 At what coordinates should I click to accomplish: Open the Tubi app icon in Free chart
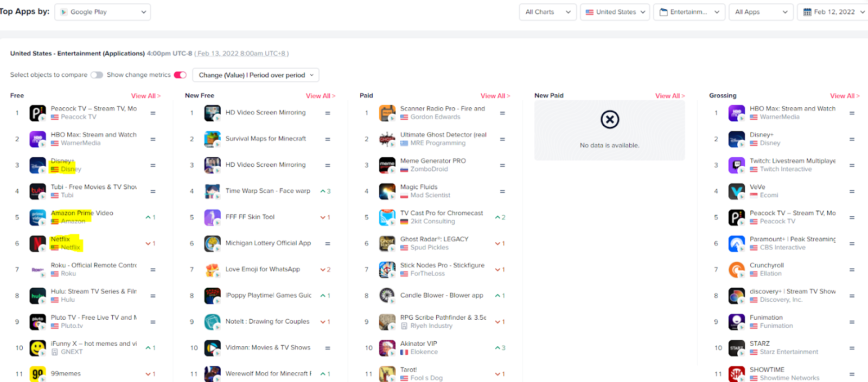point(37,191)
